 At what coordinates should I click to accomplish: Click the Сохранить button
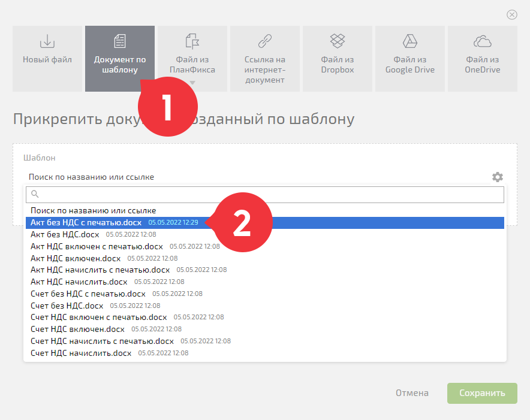[482, 393]
